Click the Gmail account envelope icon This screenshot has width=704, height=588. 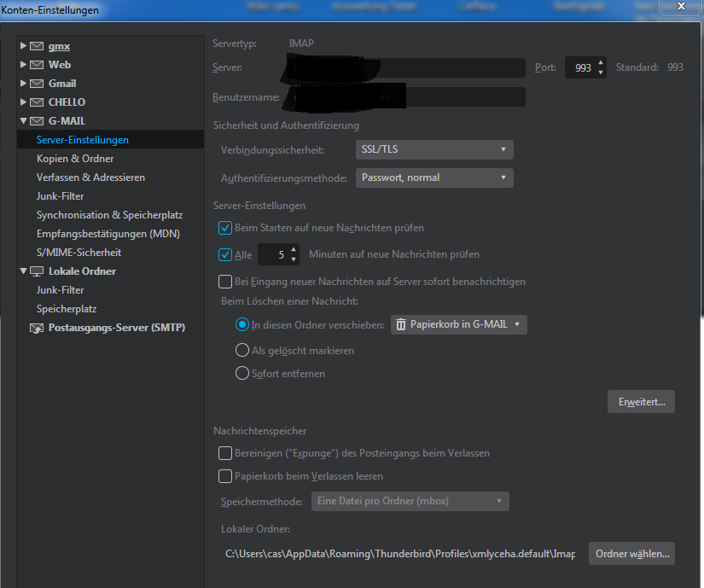point(37,84)
